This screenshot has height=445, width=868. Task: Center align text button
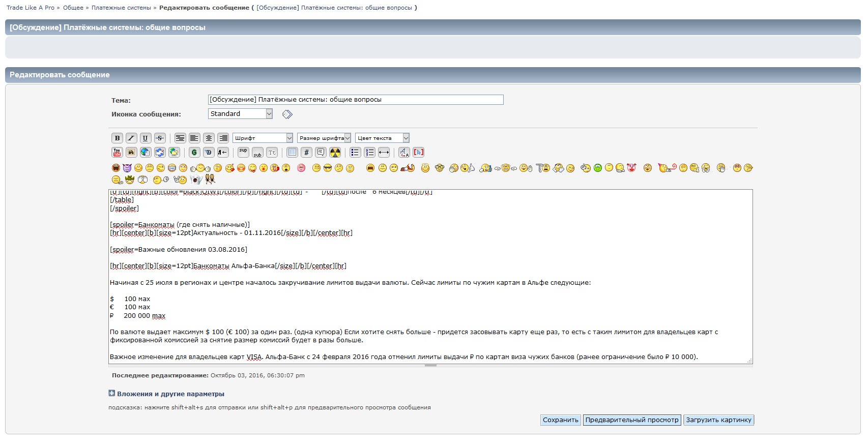pyautogui.click(x=209, y=138)
